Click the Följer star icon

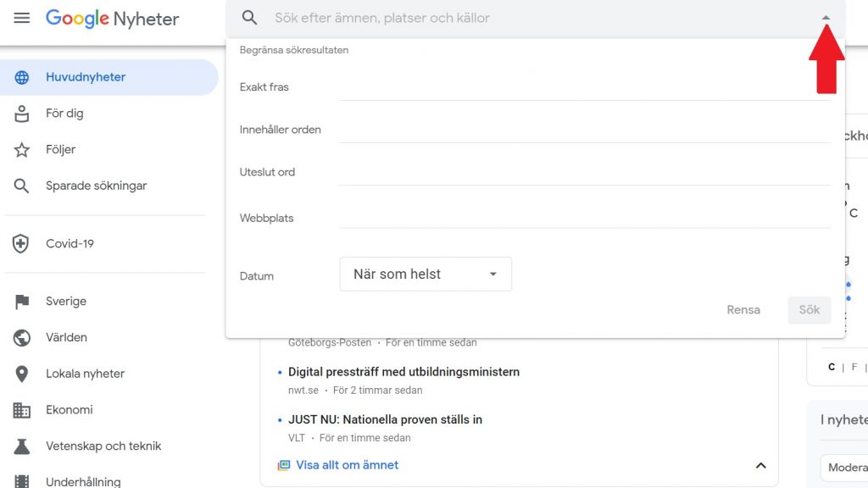click(x=21, y=150)
